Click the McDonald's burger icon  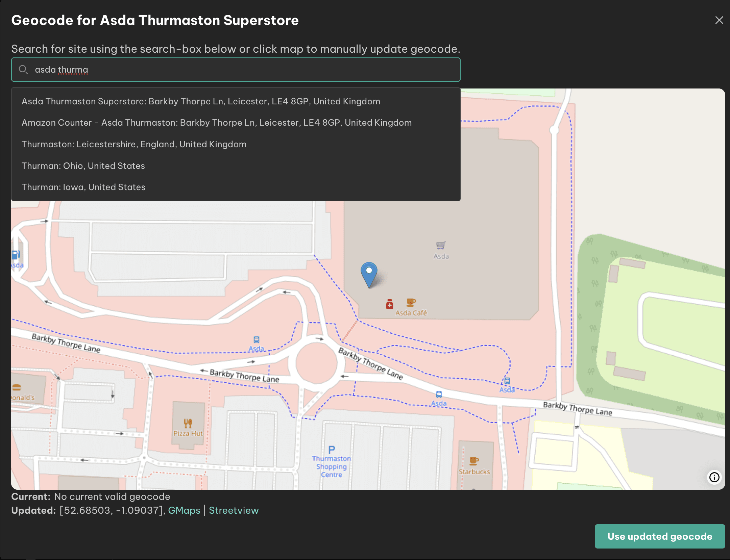[x=17, y=387]
